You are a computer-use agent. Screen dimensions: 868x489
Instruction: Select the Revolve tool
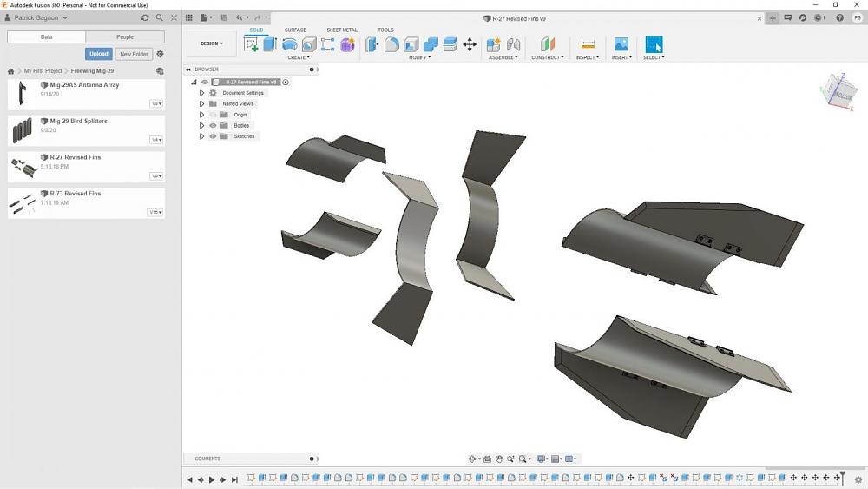tap(290, 44)
